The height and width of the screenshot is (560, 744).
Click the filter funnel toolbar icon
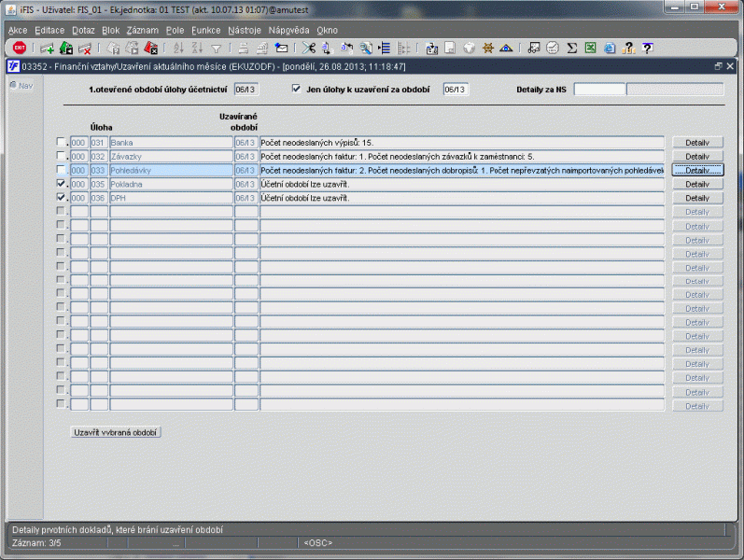(x=216, y=49)
